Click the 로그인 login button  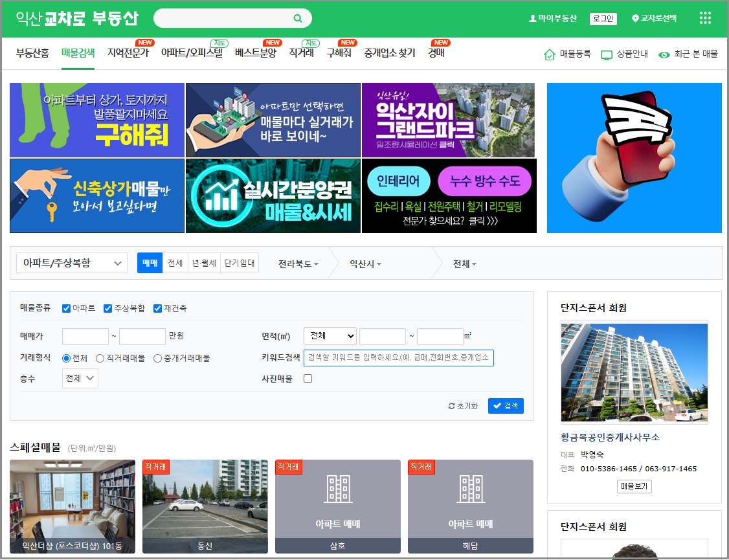pos(603,19)
